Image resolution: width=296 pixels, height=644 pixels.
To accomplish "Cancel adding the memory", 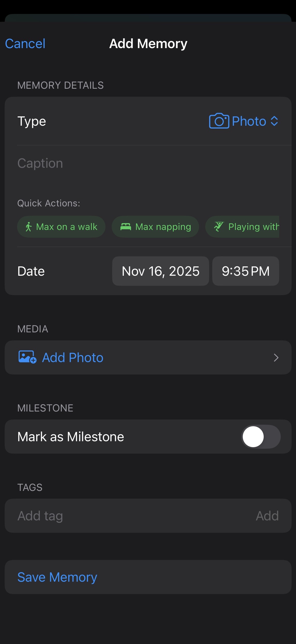I will point(25,43).
